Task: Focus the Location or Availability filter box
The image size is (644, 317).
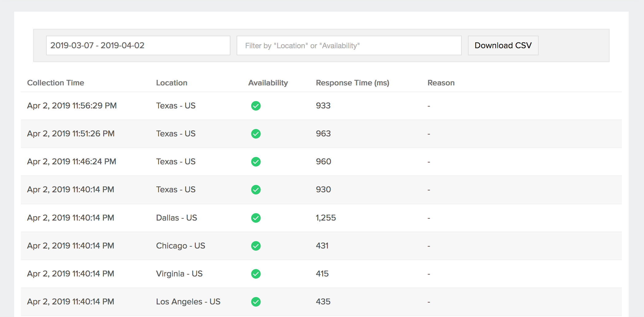Action: pos(349,45)
